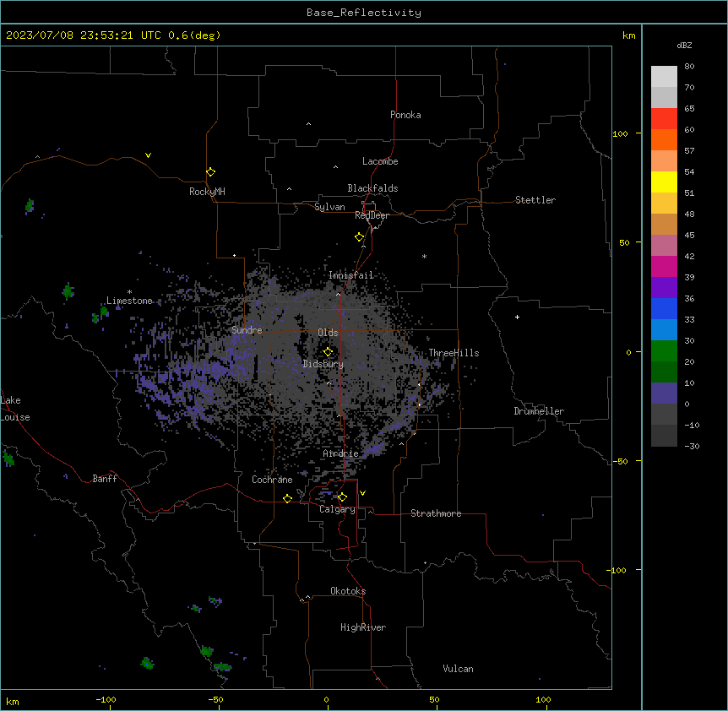
Task: Click the km unit label at top right
Action: pos(628,35)
